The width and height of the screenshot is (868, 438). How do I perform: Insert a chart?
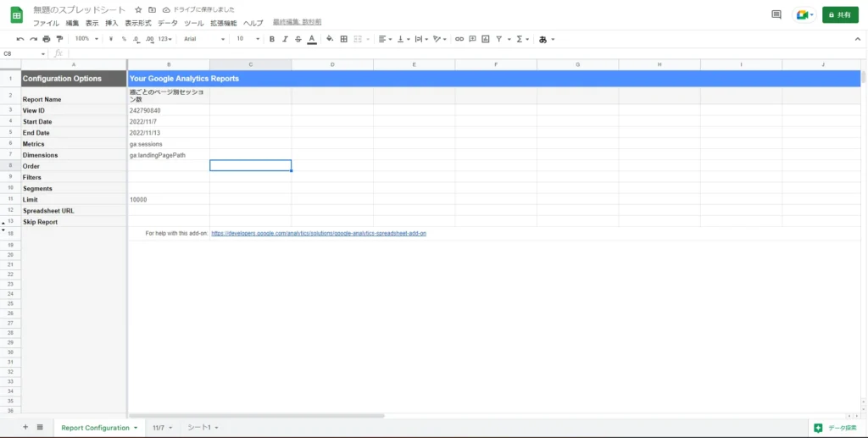click(486, 39)
